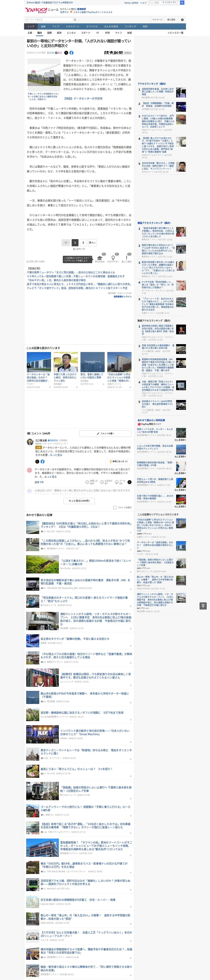
Task: Share the article on Facebook
Action: [x=71, y=53]
